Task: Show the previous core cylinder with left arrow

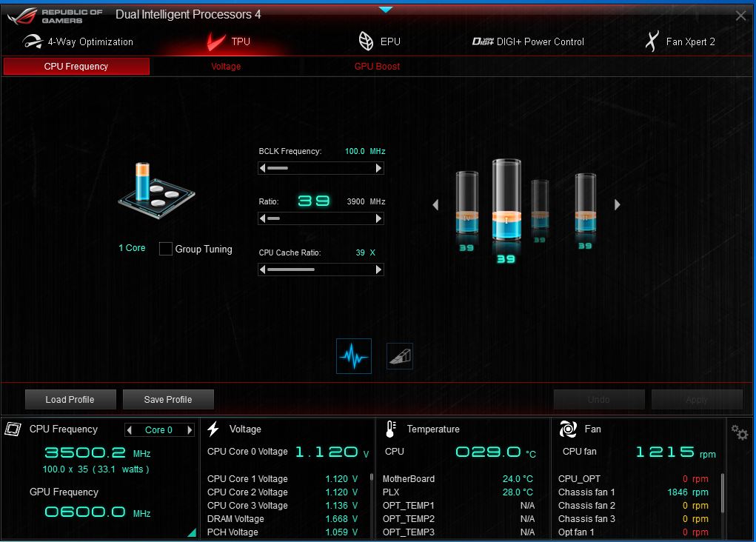Action: (435, 205)
